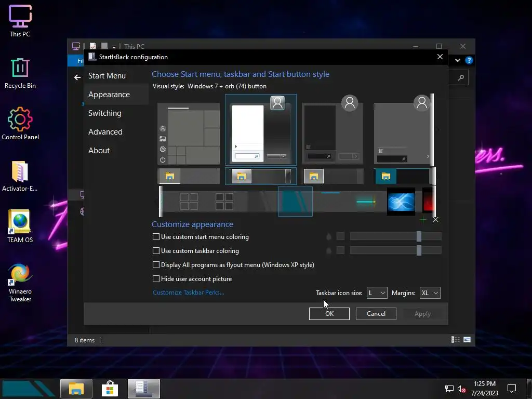
Task: Remove start button image with the X icon
Action: tap(435, 220)
